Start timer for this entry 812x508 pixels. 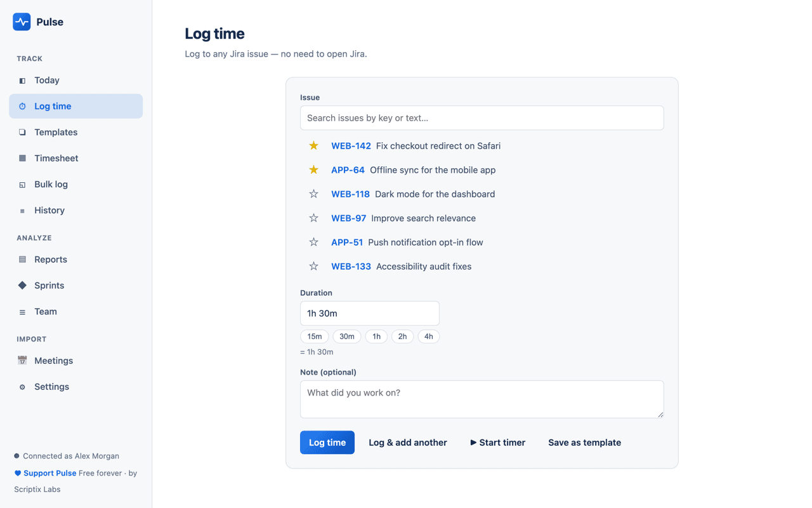click(498, 443)
